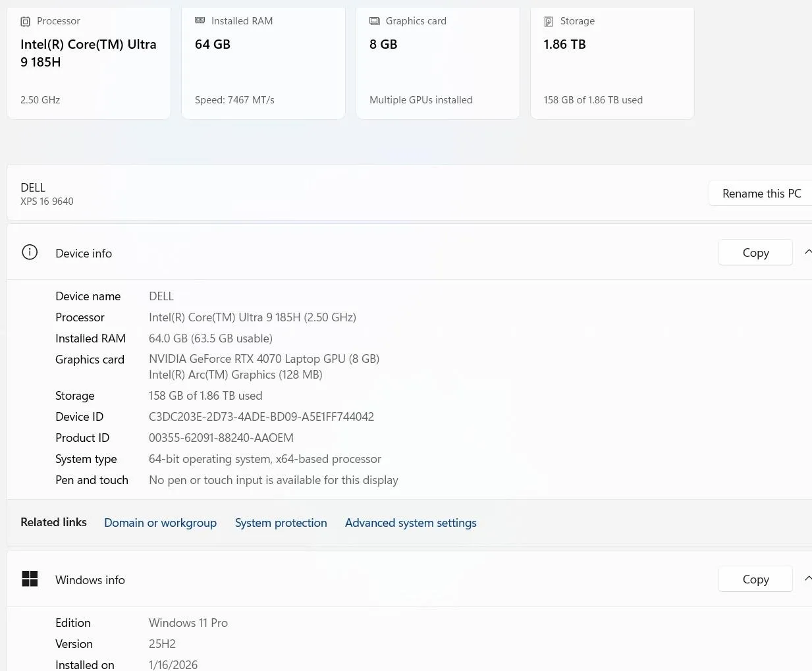Click the Intel(R) Core(TM) Ultra 9 185H (2.50 GHz) value

coord(252,317)
